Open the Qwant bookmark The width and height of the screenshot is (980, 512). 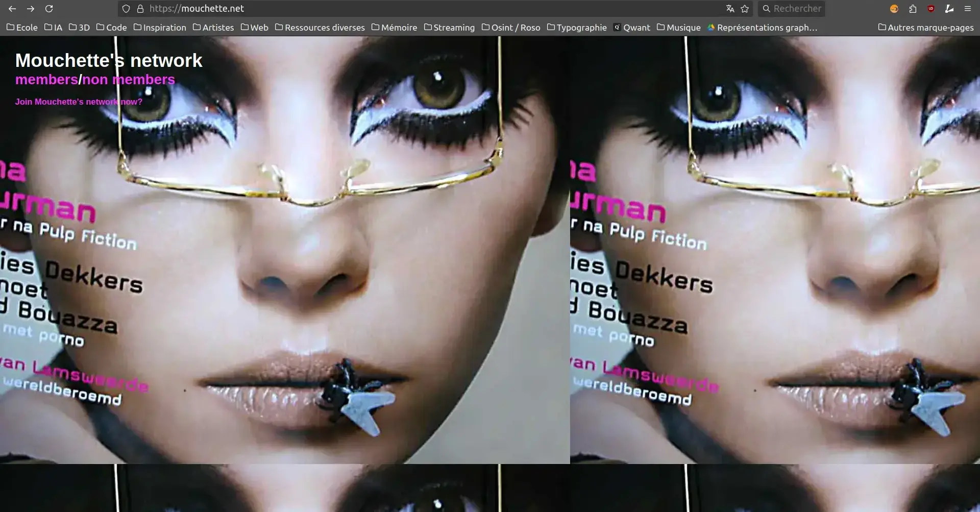click(x=632, y=28)
